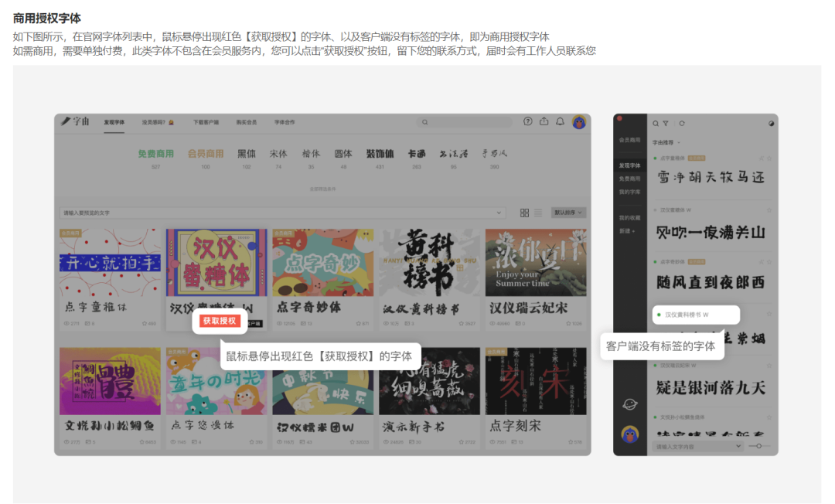
Task: Open the notifications bell icon
Action: click(x=561, y=121)
